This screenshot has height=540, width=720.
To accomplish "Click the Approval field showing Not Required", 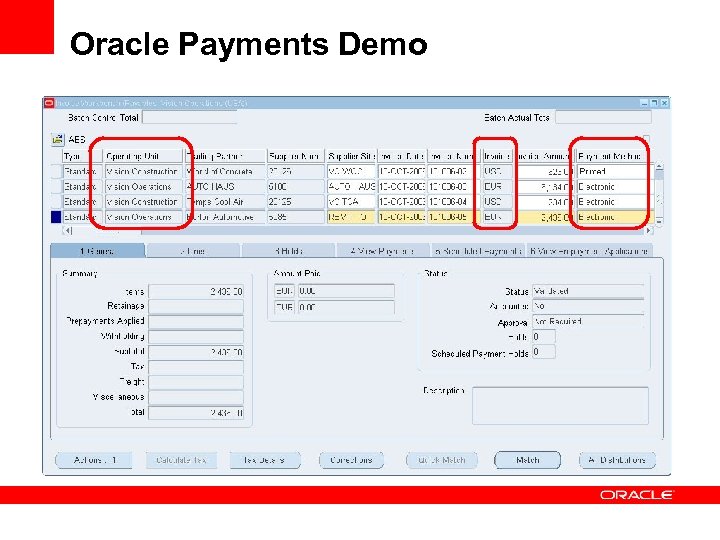I will (588, 321).
